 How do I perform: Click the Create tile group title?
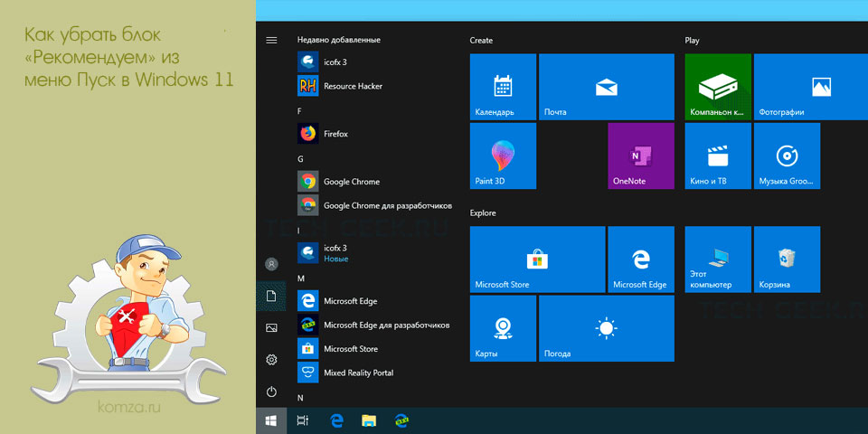tap(481, 41)
